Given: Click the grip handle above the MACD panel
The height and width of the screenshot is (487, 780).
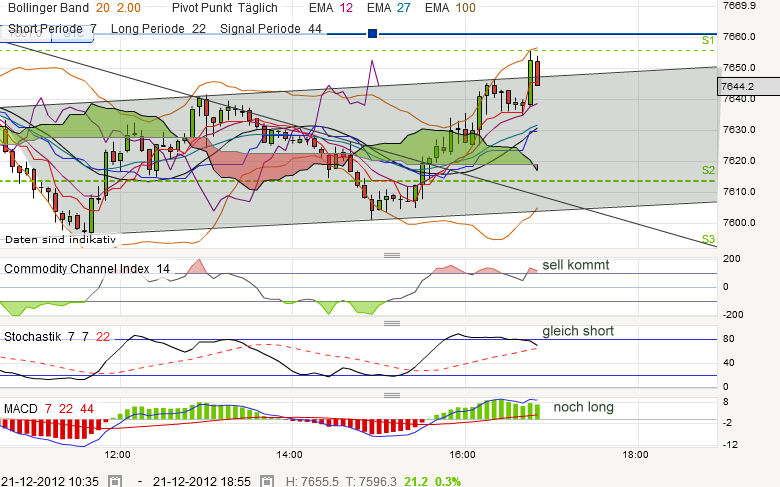Looking at the screenshot, I should click(392, 395).
